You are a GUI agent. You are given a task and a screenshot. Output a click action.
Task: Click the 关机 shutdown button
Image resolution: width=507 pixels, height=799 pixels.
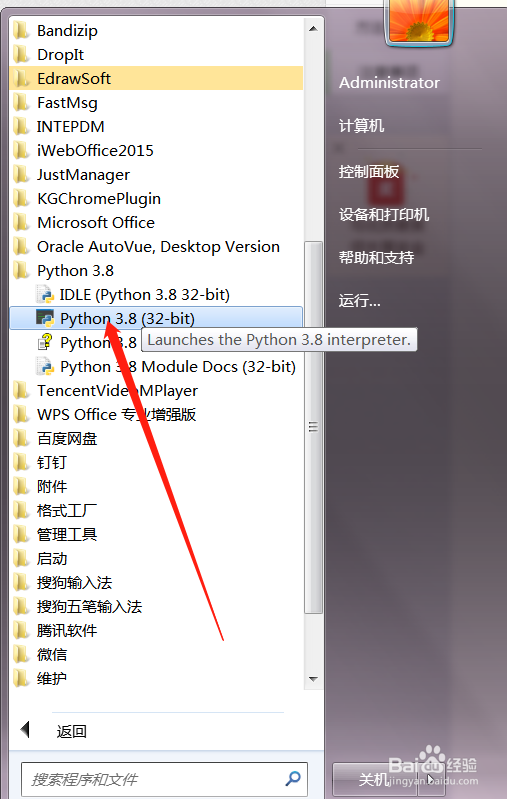pyautogui.click(x=376, y=779)
